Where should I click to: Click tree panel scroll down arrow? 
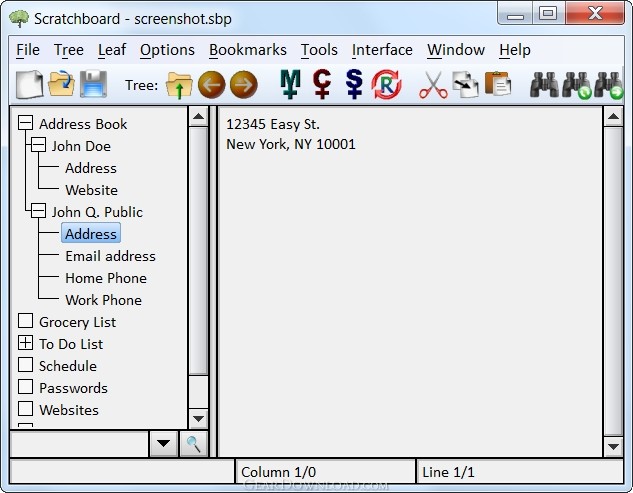click(198, 419)
